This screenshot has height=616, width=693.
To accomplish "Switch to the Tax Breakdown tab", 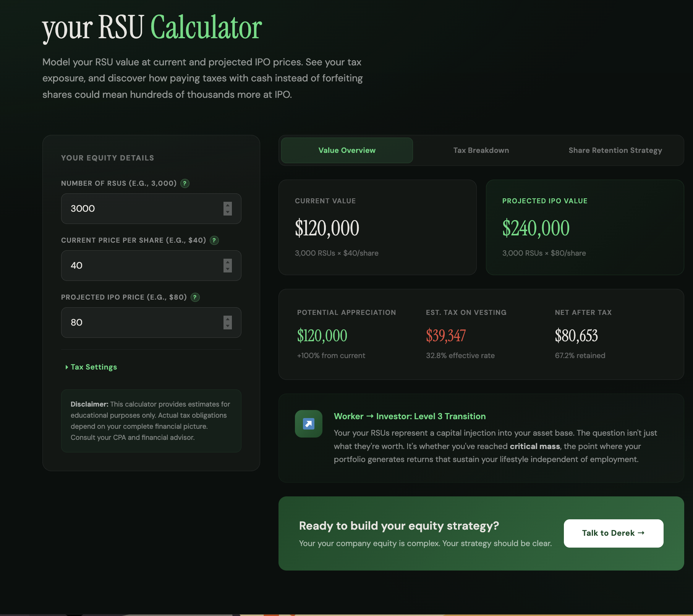I will [x=481, y=151].
